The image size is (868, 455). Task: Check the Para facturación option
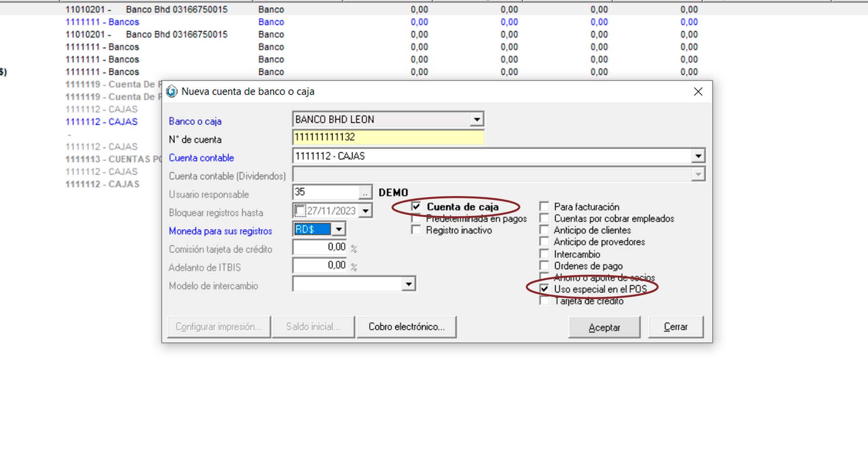544,207
